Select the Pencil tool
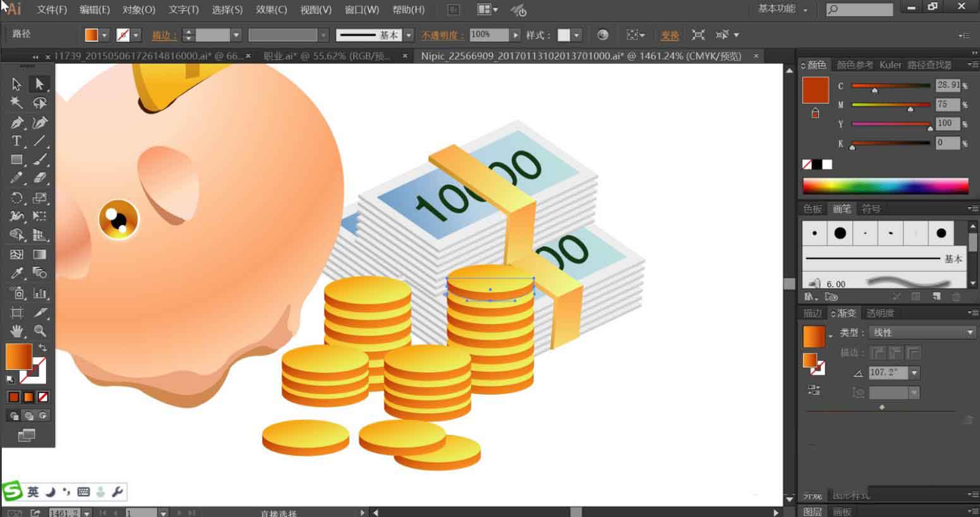Screen dimensions: 980x517 point(16,179)
